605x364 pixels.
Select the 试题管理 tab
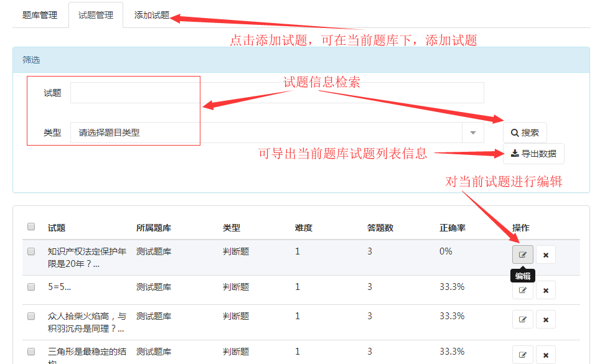click(x=96, y=15)
